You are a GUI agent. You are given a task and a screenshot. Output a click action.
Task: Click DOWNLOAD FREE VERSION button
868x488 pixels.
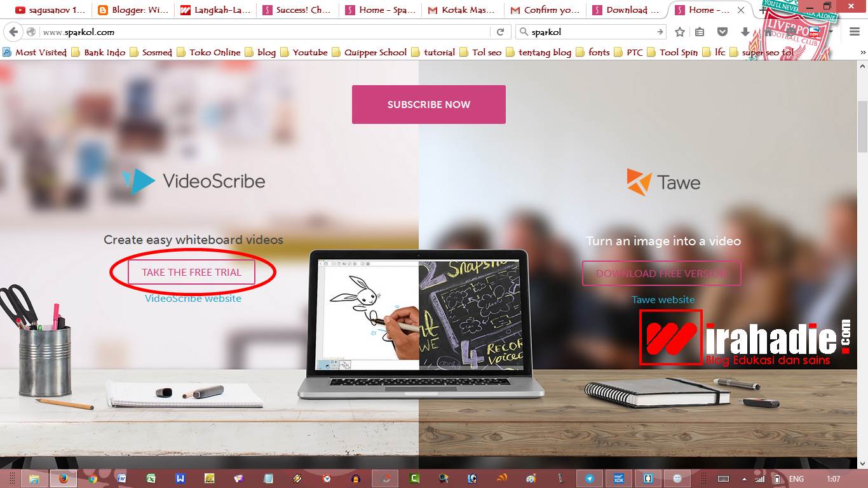tap(661, 273)
